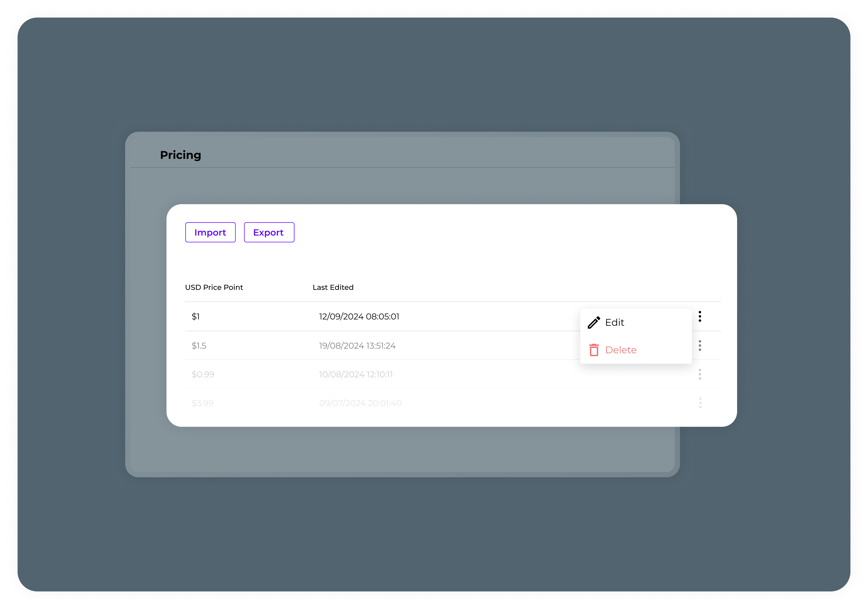The height and width of the screenshot is (609, 868).
Task: Click the pencil Edit icon
Action: pyautogui.click(x=593, y=323)
